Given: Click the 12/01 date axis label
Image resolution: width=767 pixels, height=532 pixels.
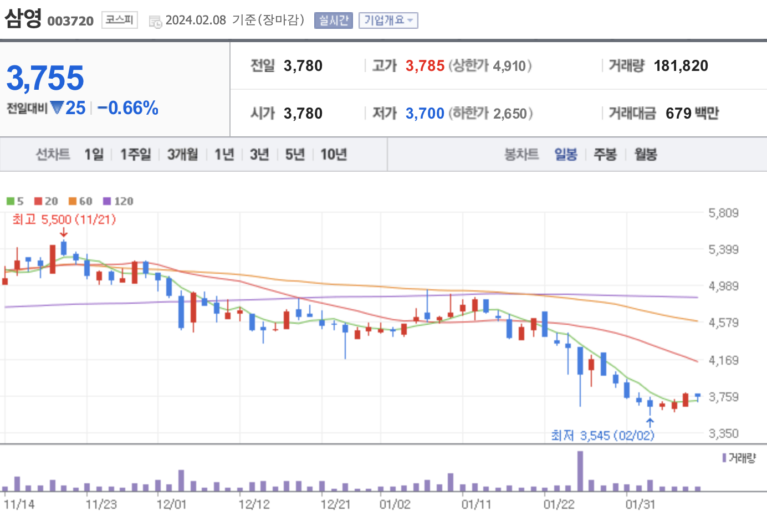Looking at the screenshot, I should tap(171, 504).
